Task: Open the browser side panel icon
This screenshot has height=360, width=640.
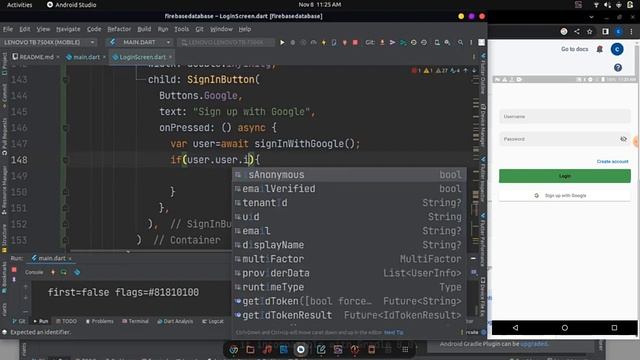Action: point(605,31)
